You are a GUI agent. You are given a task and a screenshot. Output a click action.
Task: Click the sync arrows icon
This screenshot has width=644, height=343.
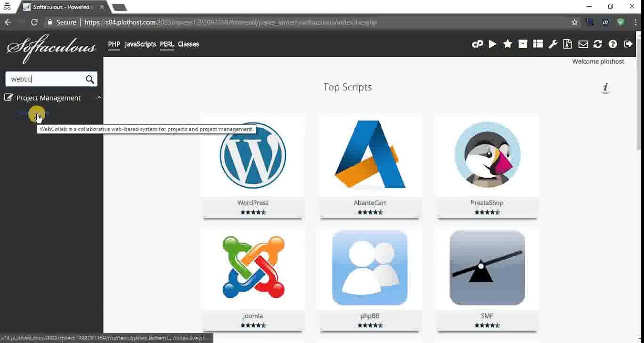(x=598, y=44)
